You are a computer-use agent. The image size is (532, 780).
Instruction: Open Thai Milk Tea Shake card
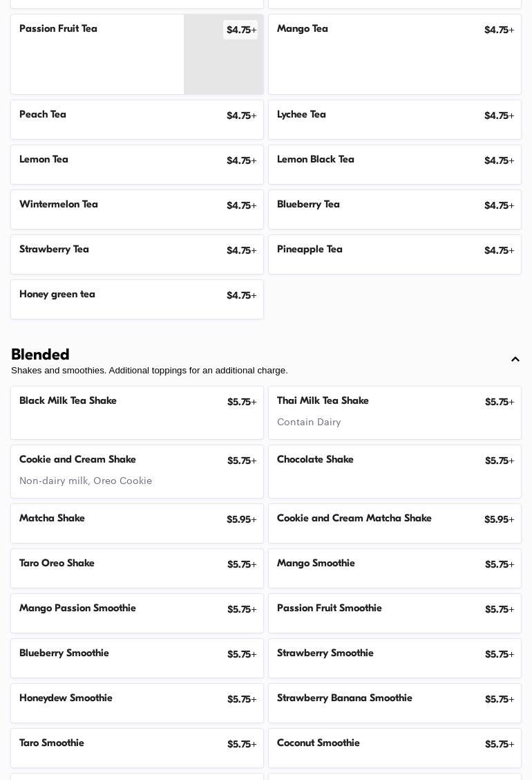coord(395,413)
